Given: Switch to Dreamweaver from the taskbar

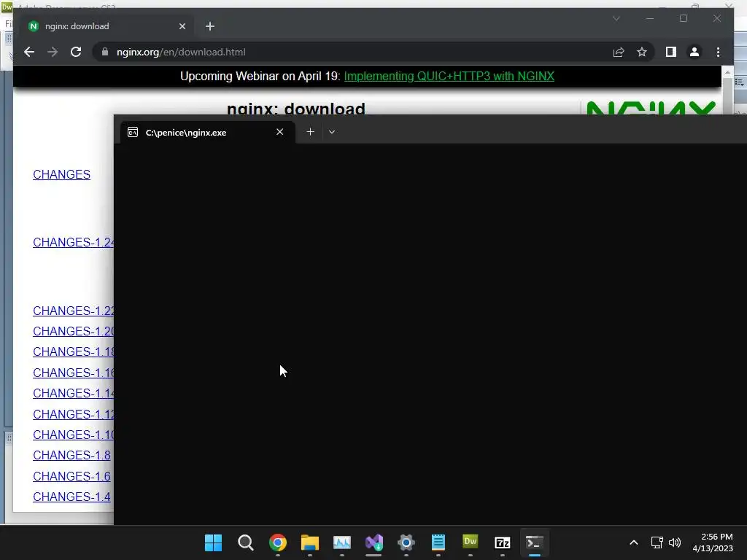Looking at the screenshot, I should tap(471, 542).
